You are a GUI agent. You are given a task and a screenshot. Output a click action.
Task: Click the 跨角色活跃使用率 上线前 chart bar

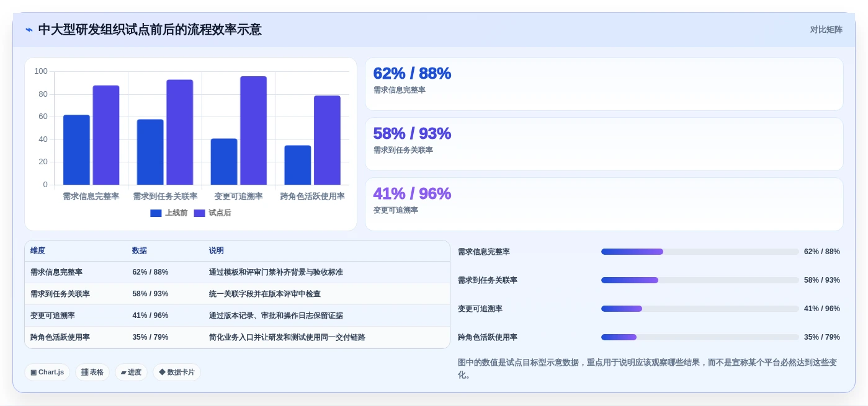click(x=298, y=165)
